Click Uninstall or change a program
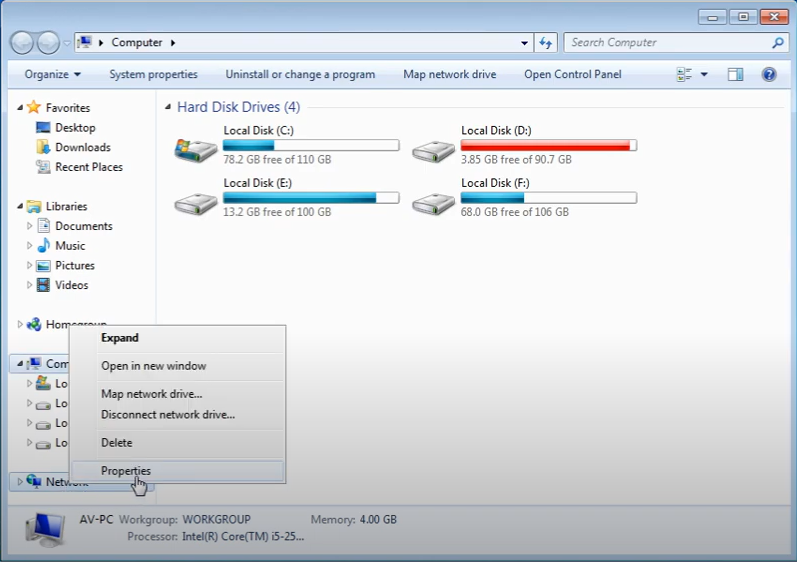 (x=300, y=74)
